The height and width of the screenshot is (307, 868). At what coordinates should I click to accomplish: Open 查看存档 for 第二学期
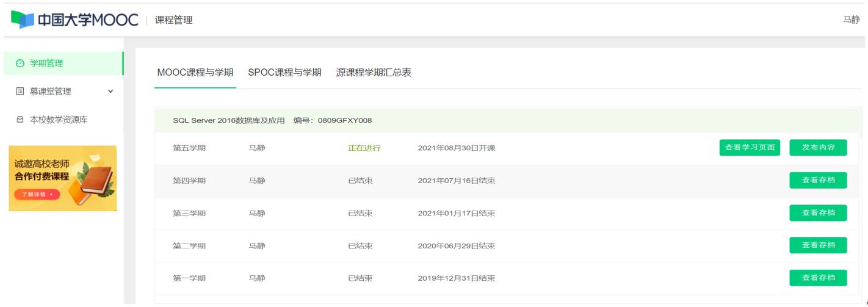click(818, 245)
